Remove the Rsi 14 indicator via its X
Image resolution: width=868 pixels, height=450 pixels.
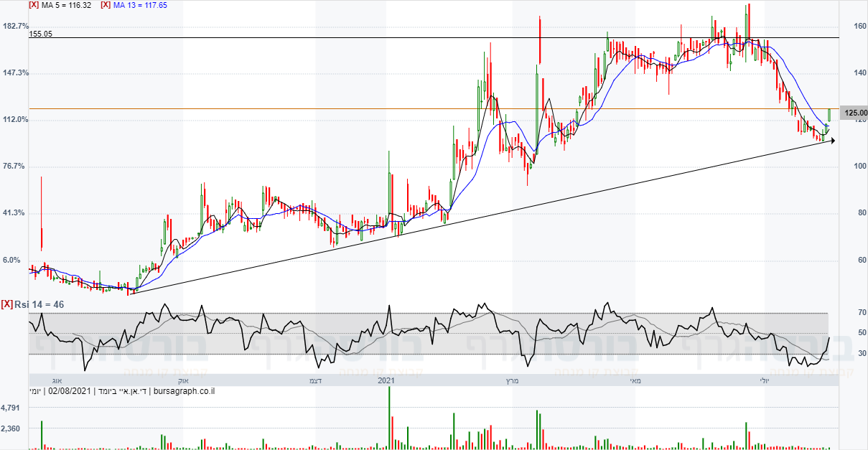click(x=6, y=304)
